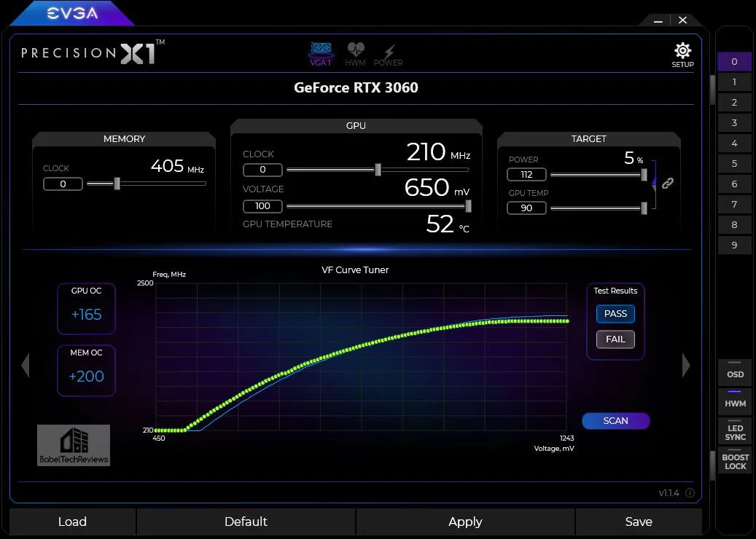Open the HWM hardware monitor heart icon
This screenshot has width=756, height=539.
355,54
